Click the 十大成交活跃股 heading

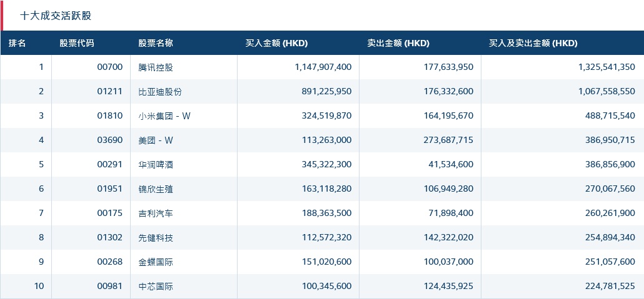(56, 16)
